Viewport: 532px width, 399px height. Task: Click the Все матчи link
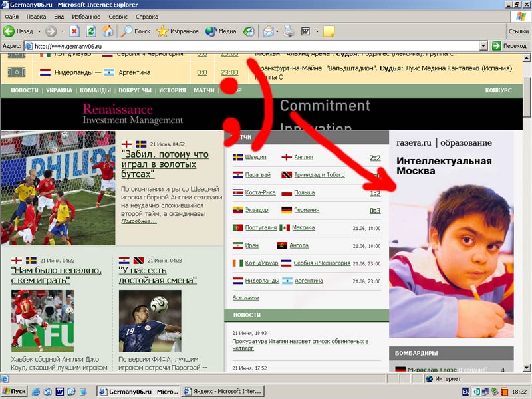pos(245,297)
